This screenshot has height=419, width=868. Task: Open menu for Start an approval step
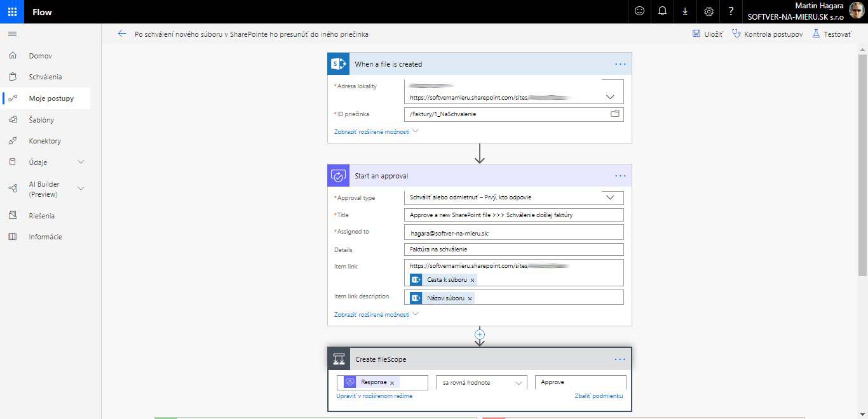point(620,176)
